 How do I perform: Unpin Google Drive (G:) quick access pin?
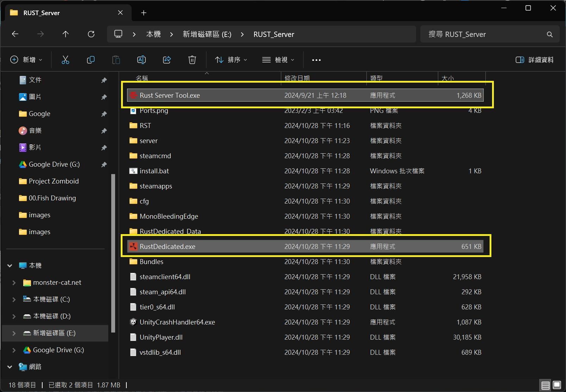[x=104, y=165]
